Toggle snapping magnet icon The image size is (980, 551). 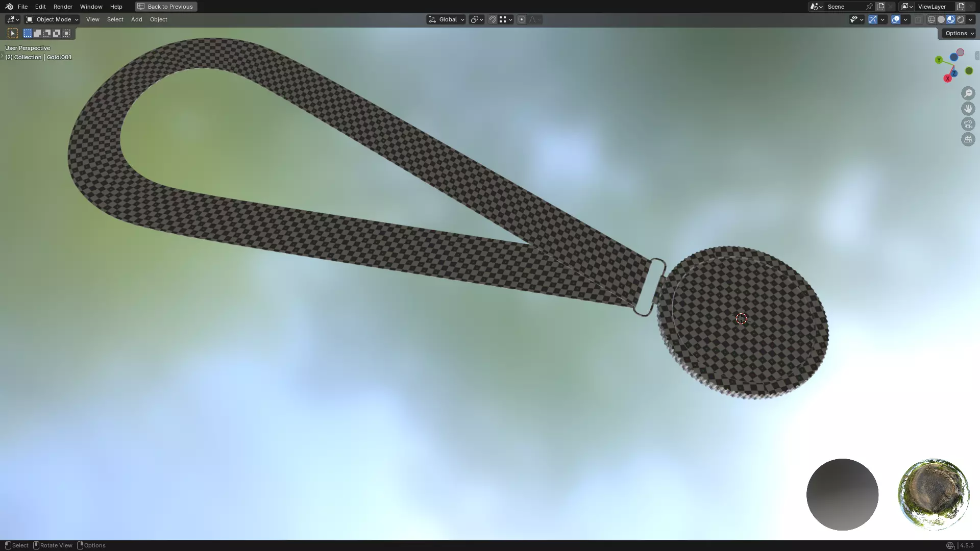[x=492, y=19]
